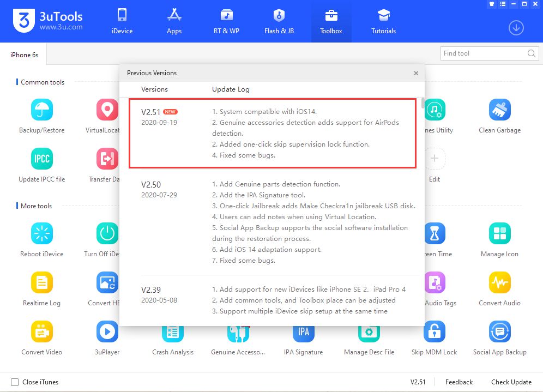Click the Common tools section heading

click(43, 82)
